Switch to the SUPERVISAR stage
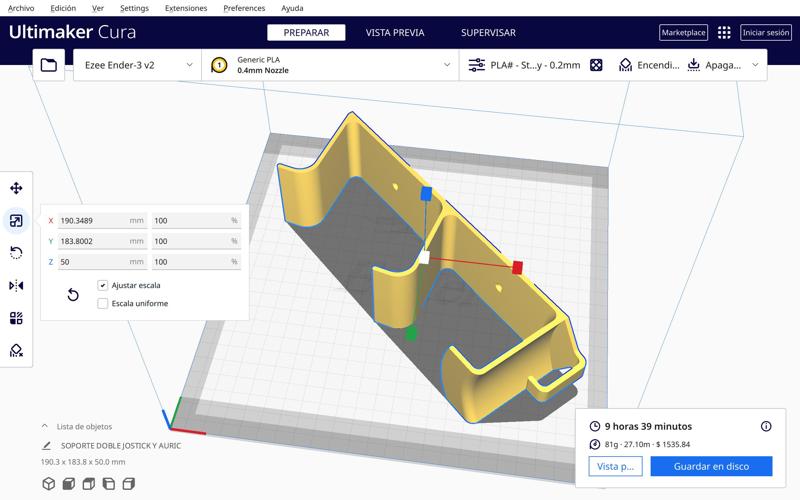This screenshot has height=500, width=800. (488, 33)
